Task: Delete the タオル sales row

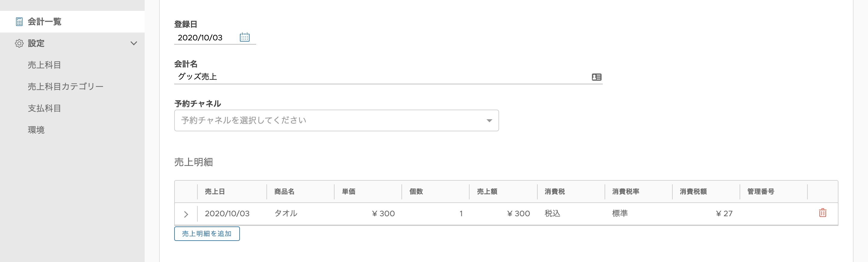Action: (x=822, y=213)
